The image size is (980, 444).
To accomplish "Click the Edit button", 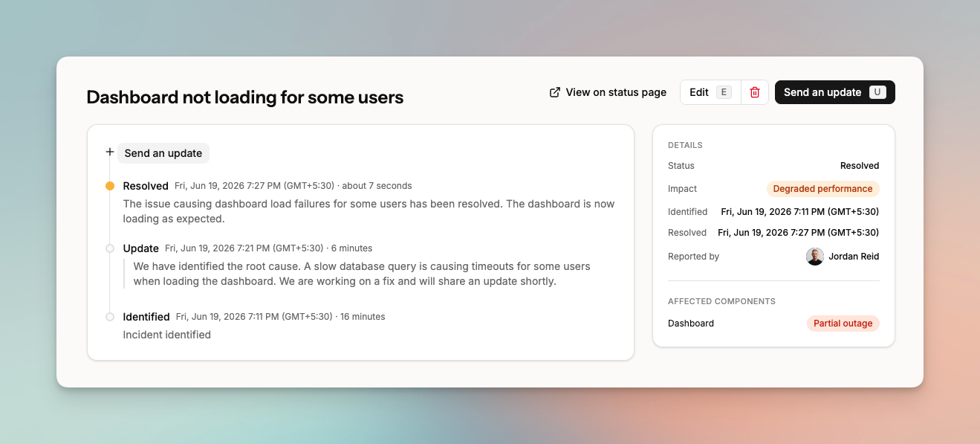I will [x=710, y=92].
